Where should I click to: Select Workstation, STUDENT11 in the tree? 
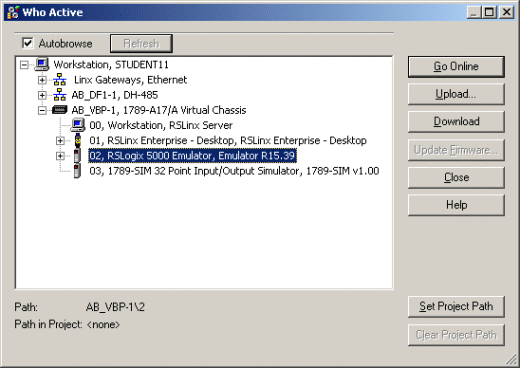coord(111,64)
